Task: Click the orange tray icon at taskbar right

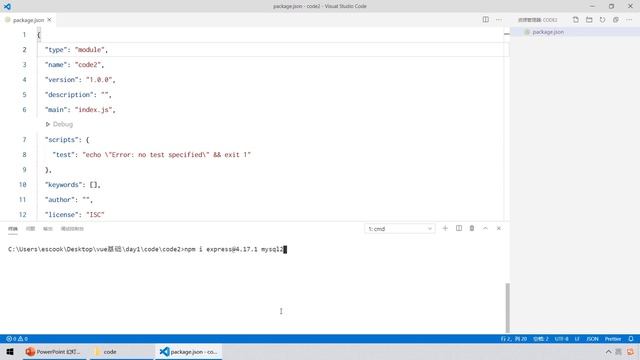Action: (x=631, y=351)
